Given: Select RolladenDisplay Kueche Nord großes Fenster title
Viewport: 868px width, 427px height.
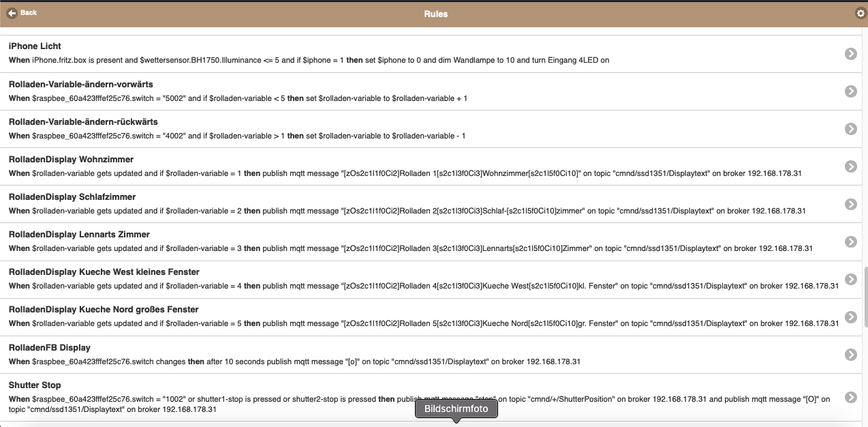Looking at the screenshot, I should (x=104, y=309).
